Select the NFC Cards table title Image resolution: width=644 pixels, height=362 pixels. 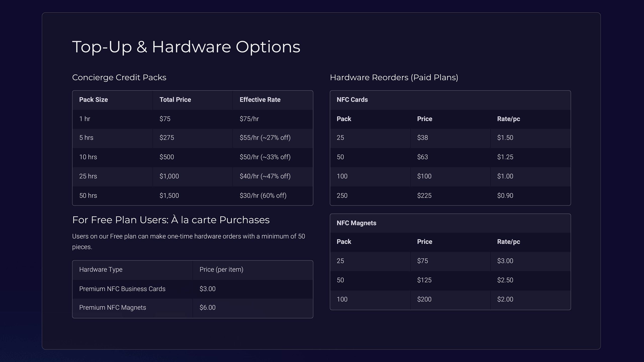click(x=352, y=100)
